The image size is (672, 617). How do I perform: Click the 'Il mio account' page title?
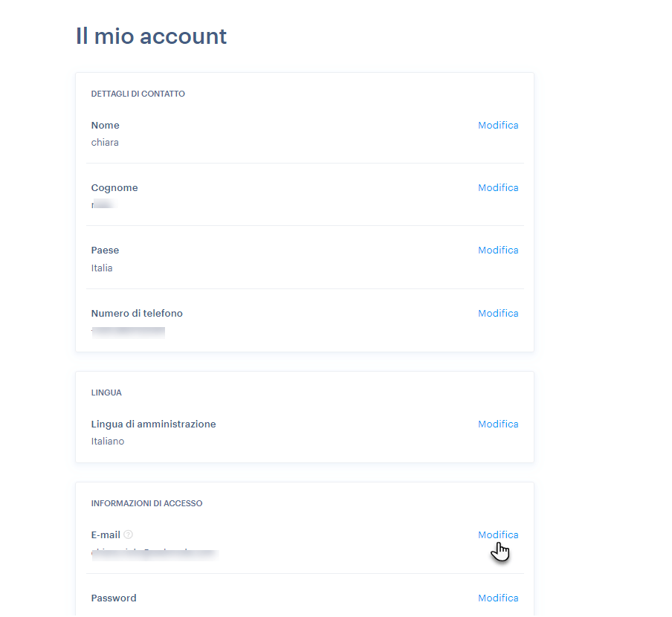pyautogui.click(x=151, y=36)
